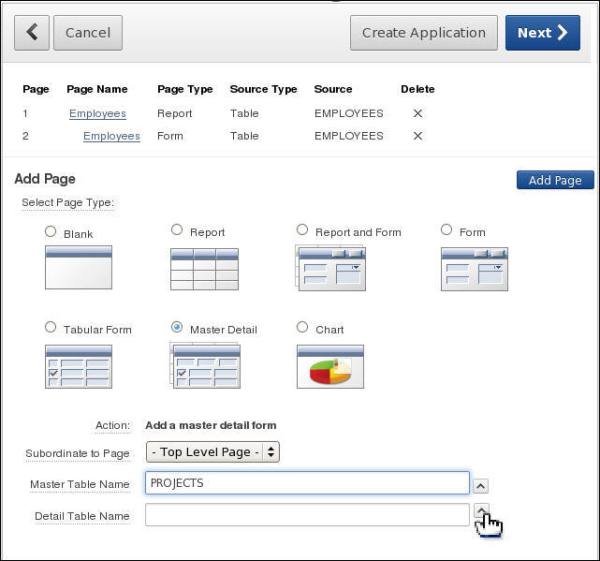Select the Master Detail radio button
Viewport: 600px width, 561px height.
click(177, 327)
